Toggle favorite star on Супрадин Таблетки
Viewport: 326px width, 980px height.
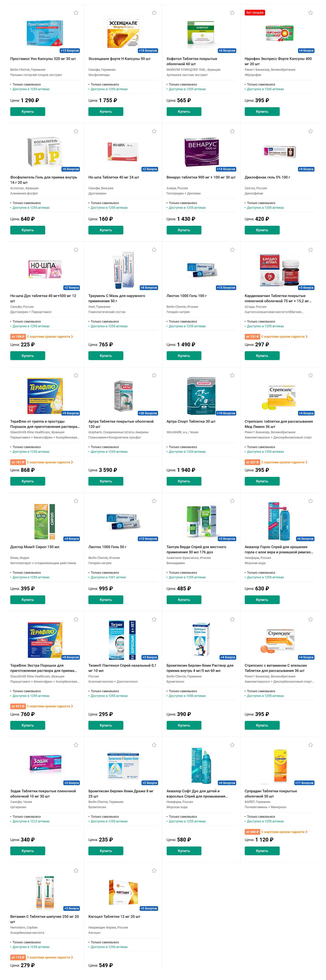click(x=310, y=745)
